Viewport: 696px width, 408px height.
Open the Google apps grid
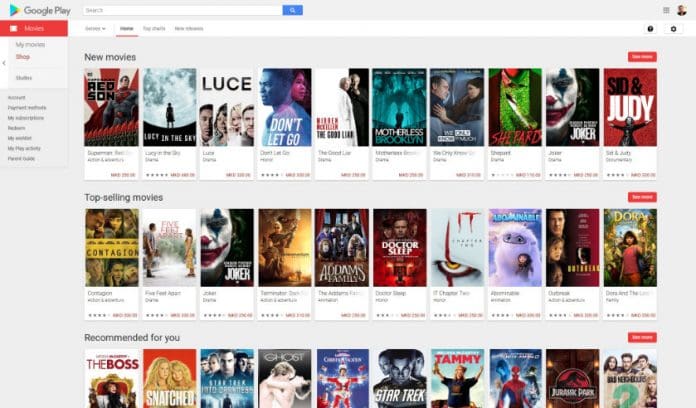click(666, 10)
